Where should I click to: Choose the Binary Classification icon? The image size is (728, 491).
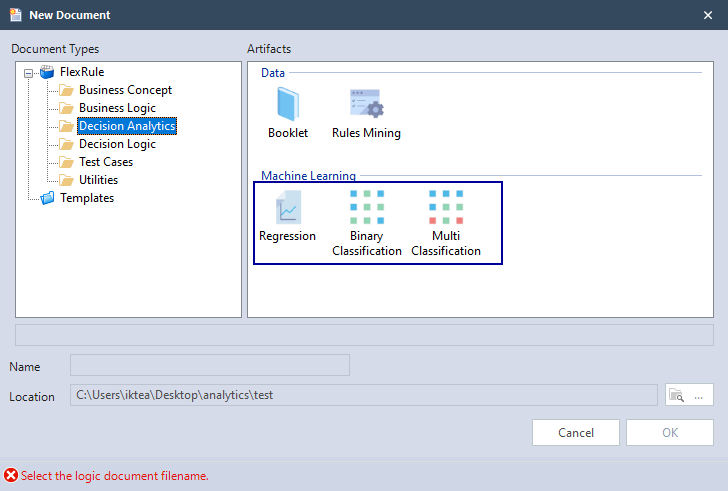click(367, 207)
